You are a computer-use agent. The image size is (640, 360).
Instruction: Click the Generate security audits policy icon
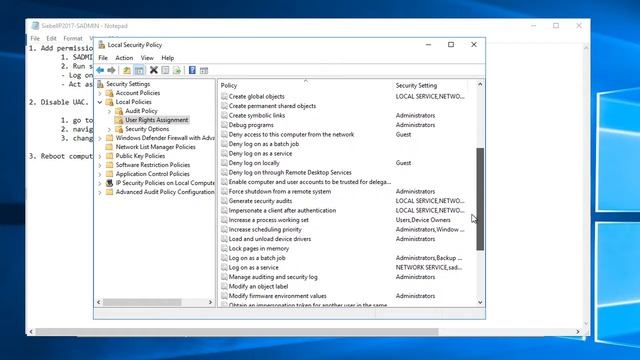224,201
